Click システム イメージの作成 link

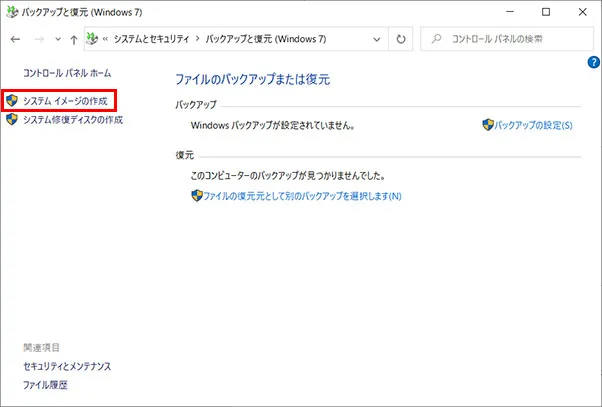[x=66, y=101]
